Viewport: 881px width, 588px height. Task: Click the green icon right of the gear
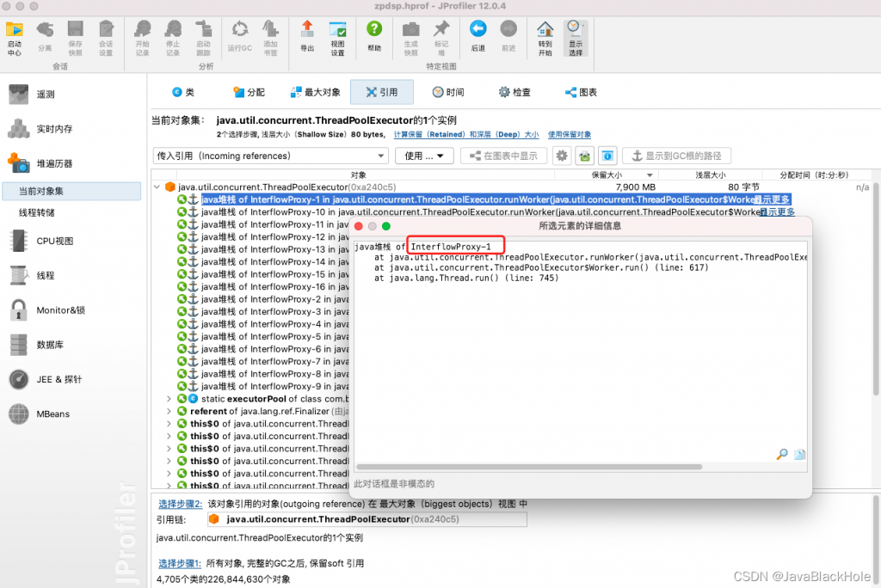pos(584,156)
